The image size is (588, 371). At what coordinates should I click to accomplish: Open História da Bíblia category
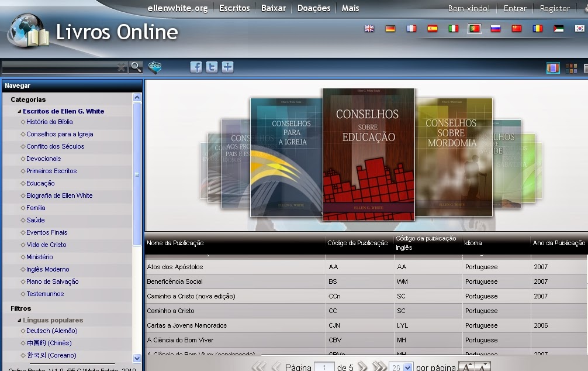click(x=50, y=122)
